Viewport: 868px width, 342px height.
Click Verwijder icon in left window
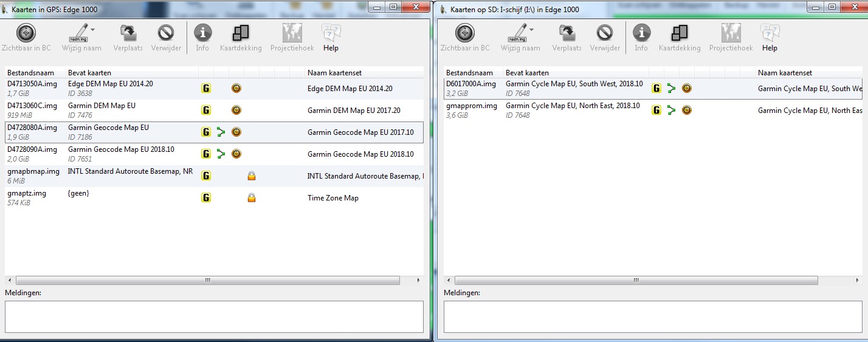click(166, 33)
